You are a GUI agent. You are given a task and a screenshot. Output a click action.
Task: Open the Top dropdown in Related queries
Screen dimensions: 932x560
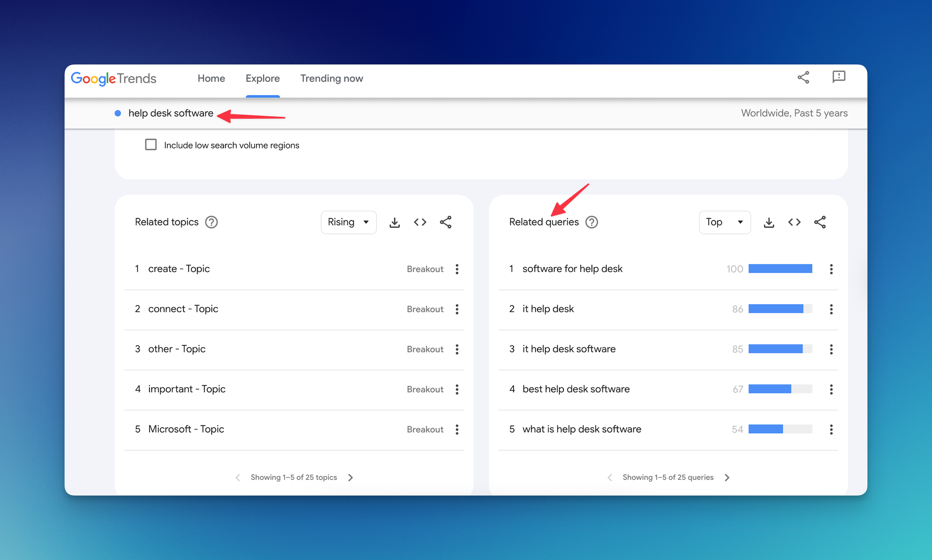pos(724,222)
